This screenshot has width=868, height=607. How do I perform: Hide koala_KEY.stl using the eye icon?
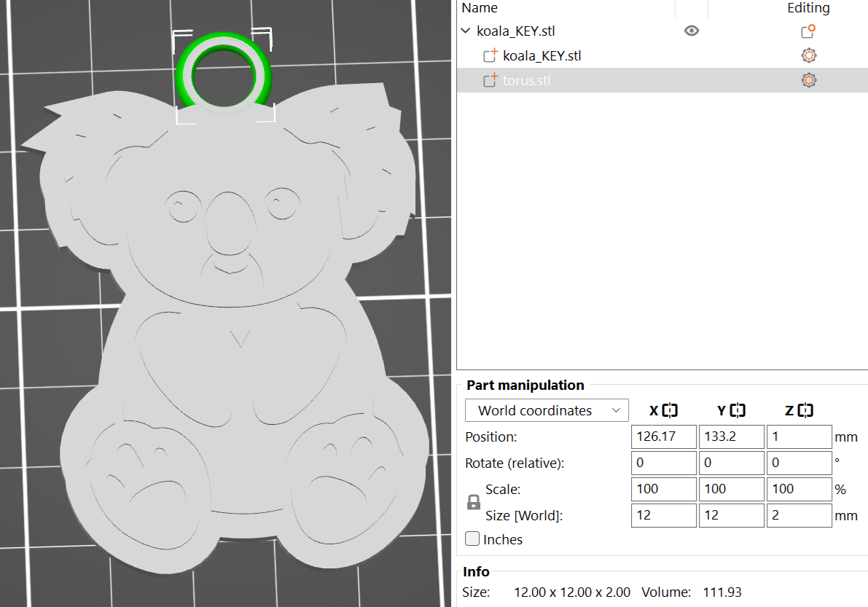[691, 31]
